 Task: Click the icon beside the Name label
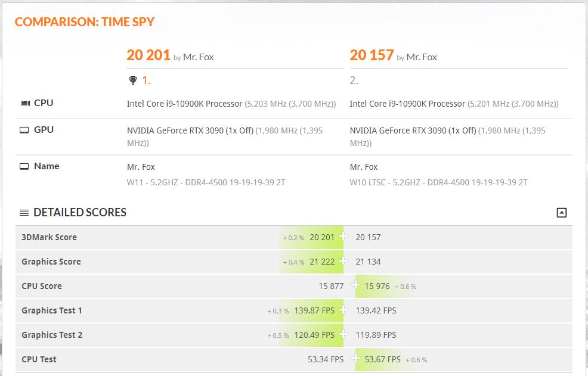click(x=24, y=166)
